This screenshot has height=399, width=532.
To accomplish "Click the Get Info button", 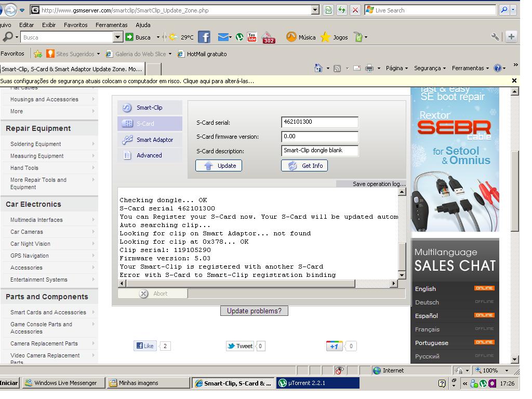I will [x=304, y=166].
